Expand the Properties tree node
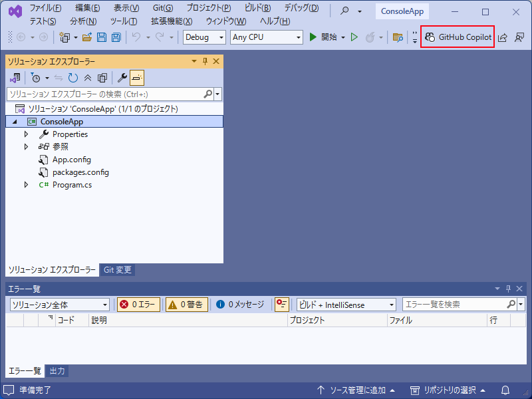Viewport: 532px width, 399px height. coord(26,134)
